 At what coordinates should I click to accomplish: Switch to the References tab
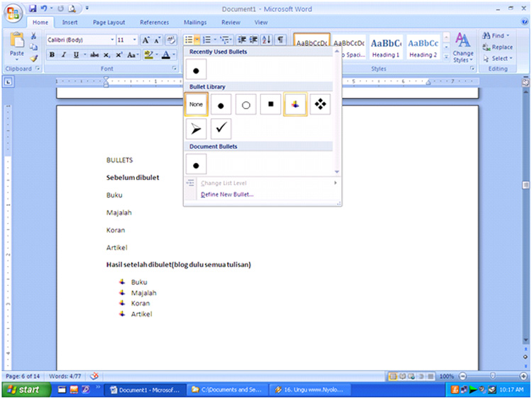point(155,22)
